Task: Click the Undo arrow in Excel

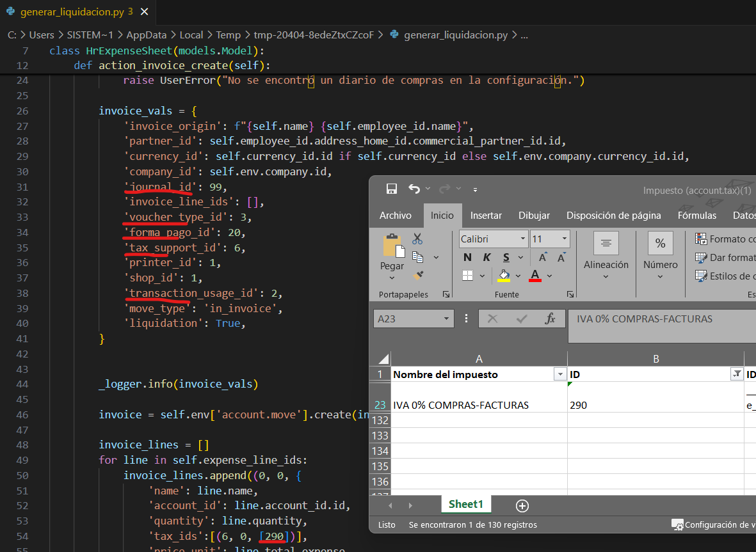Action: coord(414,189)
